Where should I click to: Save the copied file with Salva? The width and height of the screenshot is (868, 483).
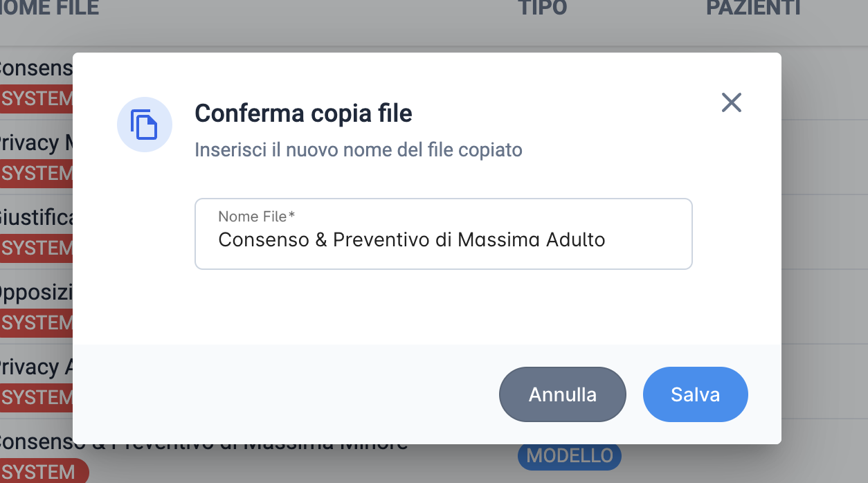tap(695, 394)
